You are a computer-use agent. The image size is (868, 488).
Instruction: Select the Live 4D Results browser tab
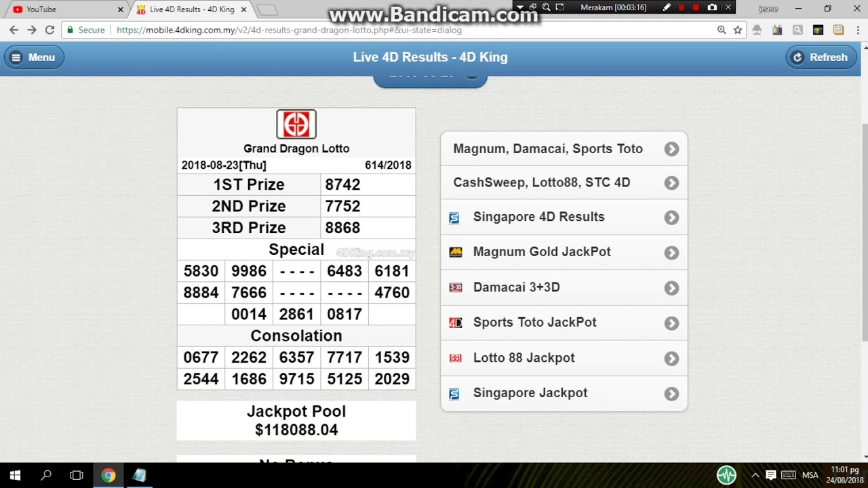tap(192, 9)
